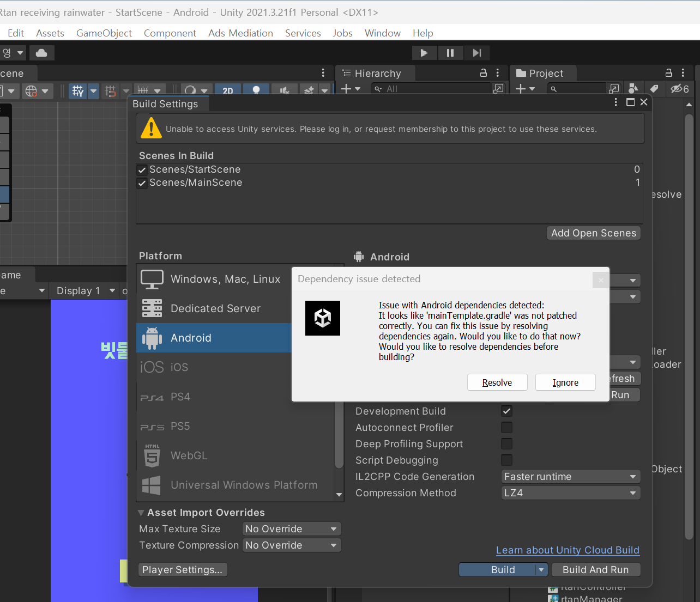Open Project panel more options menu
Screen dimensions: 700x602
(683, 73)
